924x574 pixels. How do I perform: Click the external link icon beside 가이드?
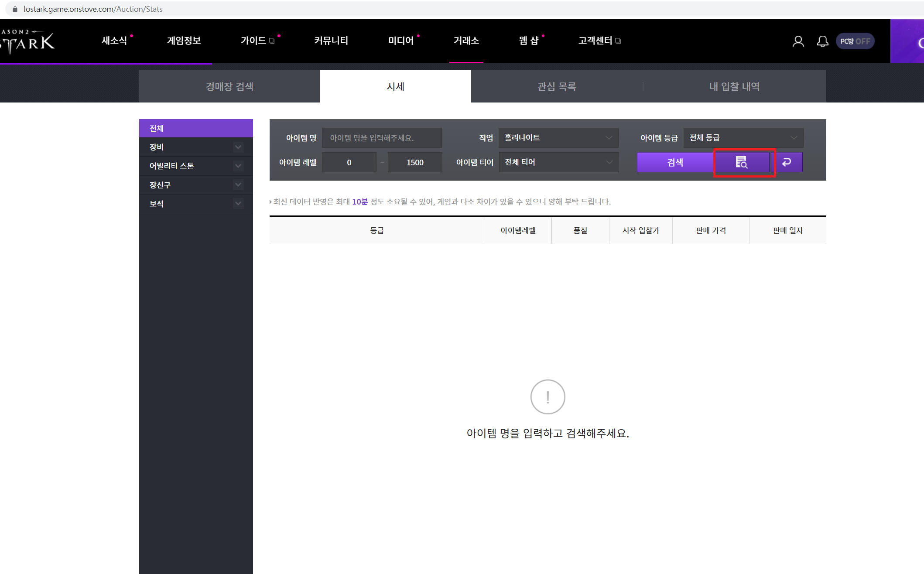(x=272, y=41)
